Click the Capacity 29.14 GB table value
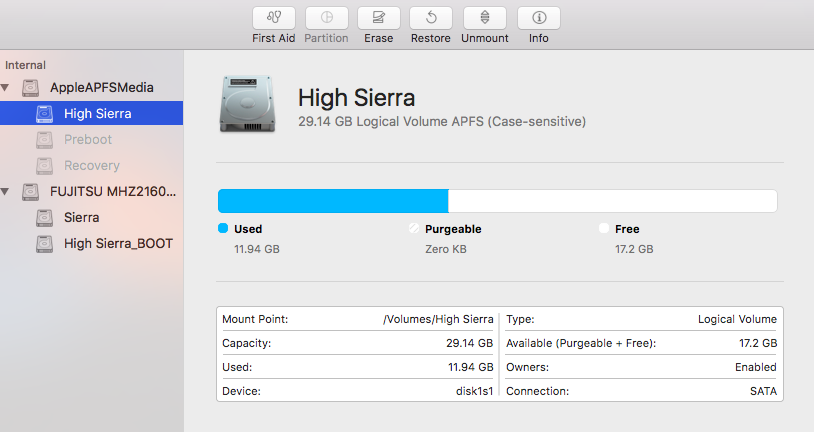 click(x=469, y=343)
